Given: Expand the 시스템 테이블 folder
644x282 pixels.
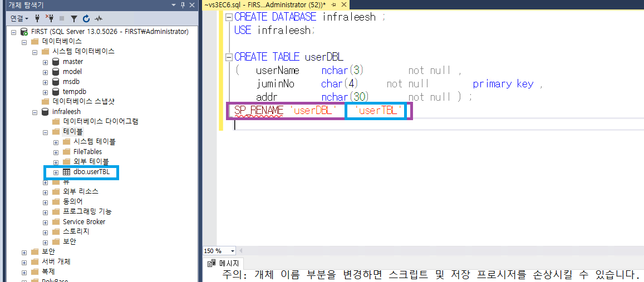Looking at the screenshot, I should pos(56,142).
